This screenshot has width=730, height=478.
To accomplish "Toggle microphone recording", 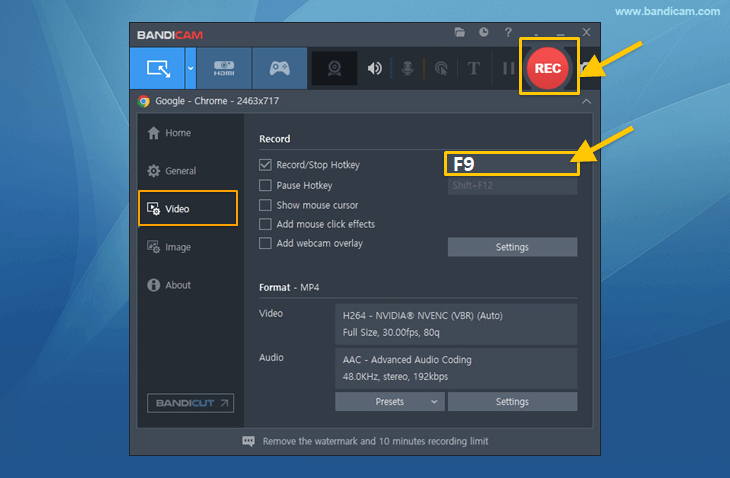I will (x=407, y=68).
